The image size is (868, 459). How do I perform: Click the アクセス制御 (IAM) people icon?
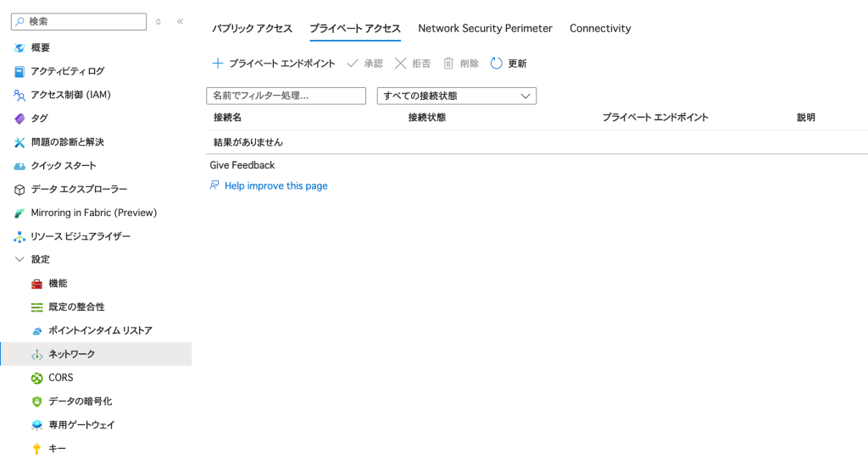click(19, 95)
